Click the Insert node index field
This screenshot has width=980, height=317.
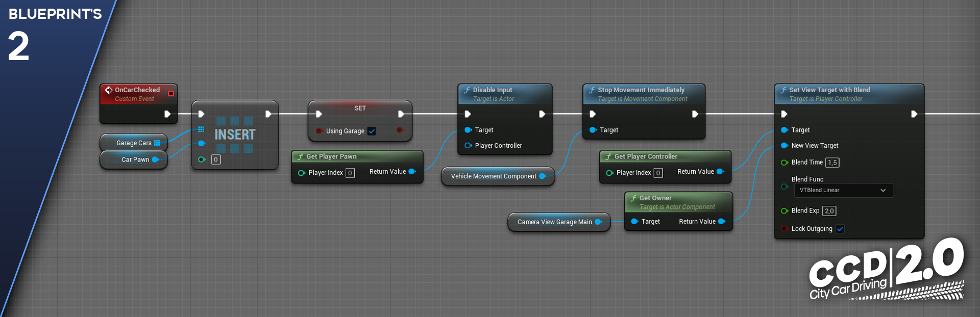216,160
